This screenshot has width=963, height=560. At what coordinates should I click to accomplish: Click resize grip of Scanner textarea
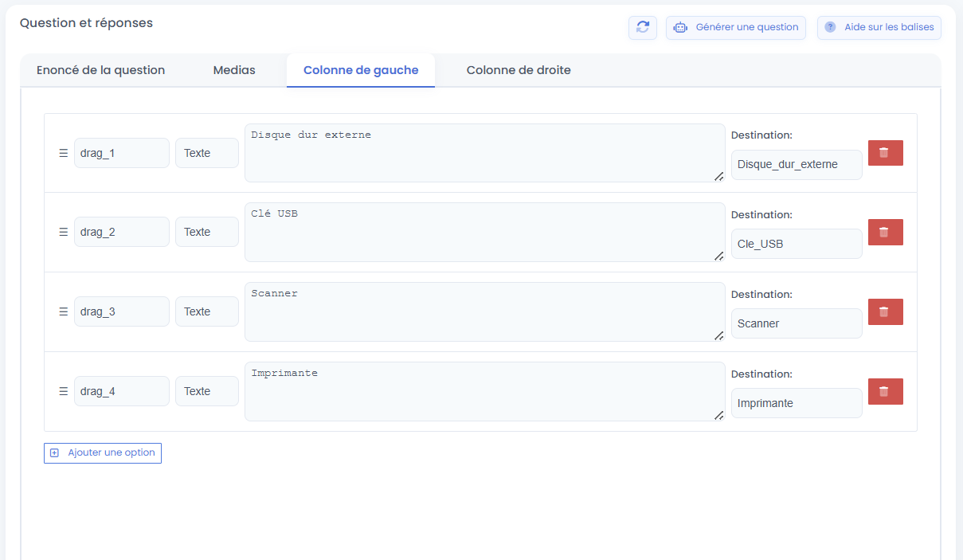click(718, 335)
